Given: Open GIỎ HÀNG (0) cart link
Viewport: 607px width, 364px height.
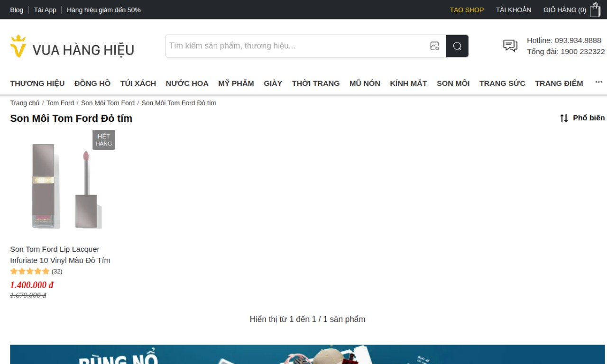Looking at the screenshot, I should click(x=565, y=10).
